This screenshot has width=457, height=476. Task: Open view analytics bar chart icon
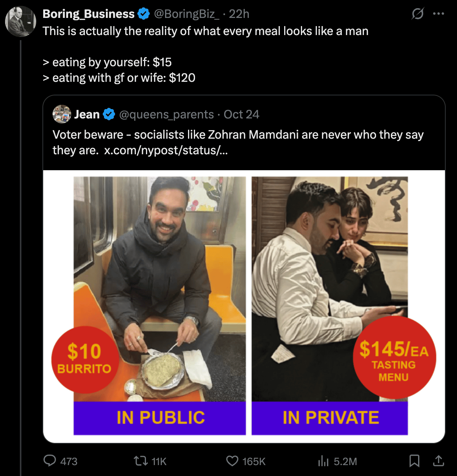323,461
